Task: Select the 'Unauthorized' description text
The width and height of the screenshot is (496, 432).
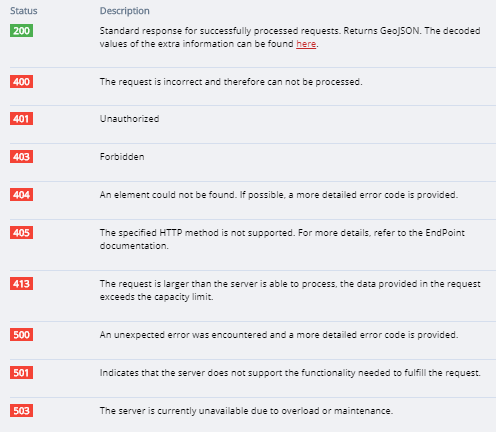Action: [x=129, y=119]
